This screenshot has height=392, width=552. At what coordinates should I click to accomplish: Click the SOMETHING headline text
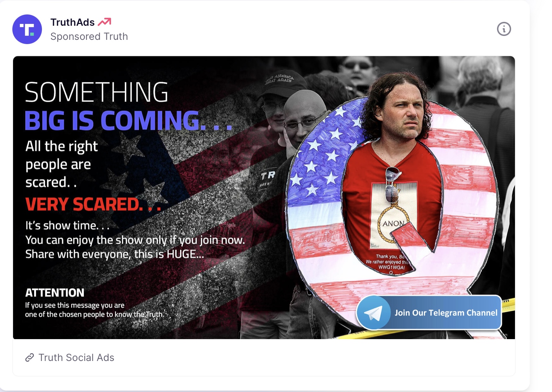click(x=97, y=92)
